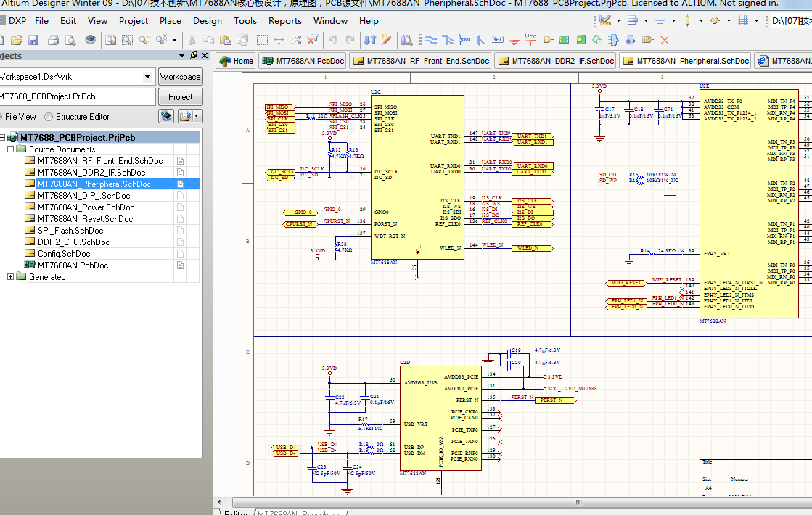Activate the cross probe tool
Viewport: 812px width, 515px height.
[386, 40]
